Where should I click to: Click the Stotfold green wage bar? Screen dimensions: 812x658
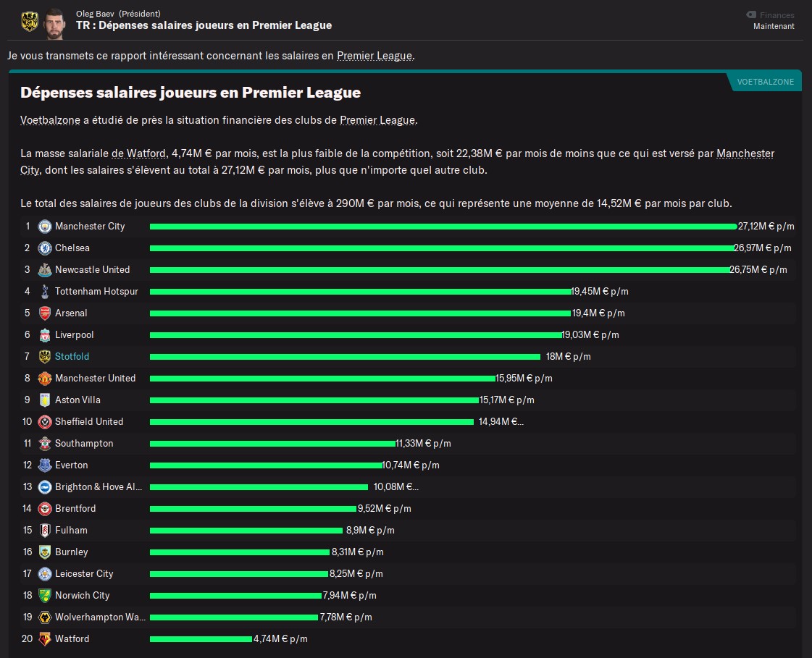[x=345, y=357]
